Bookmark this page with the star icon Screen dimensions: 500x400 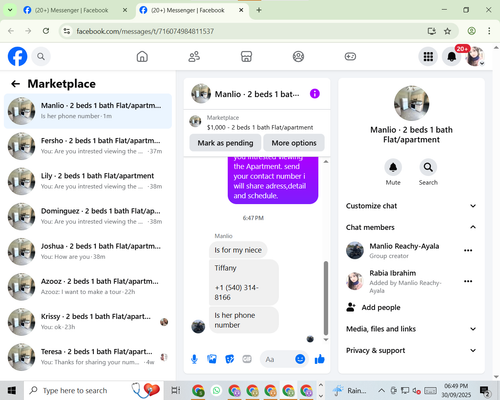[x=447, y=31]
